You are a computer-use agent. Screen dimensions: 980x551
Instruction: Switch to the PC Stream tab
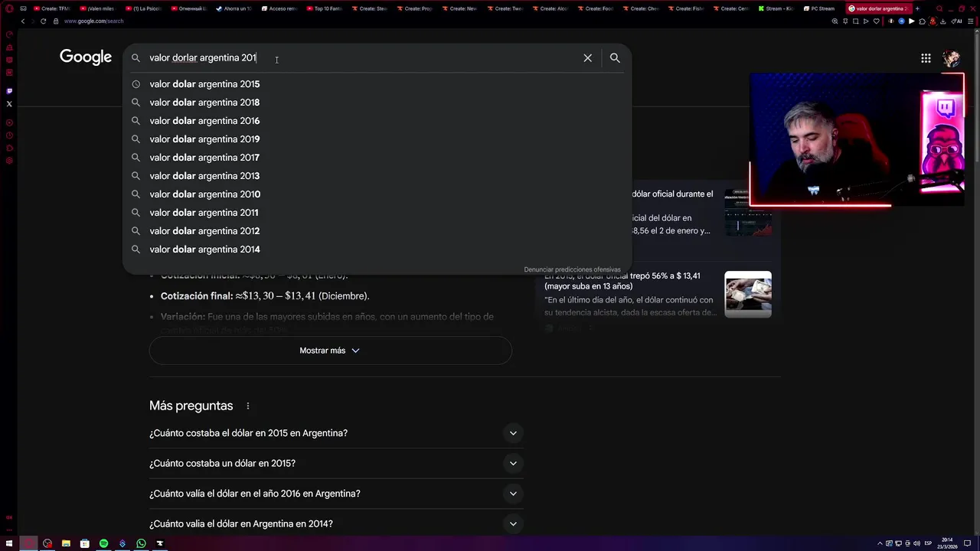tap(818, 8)
